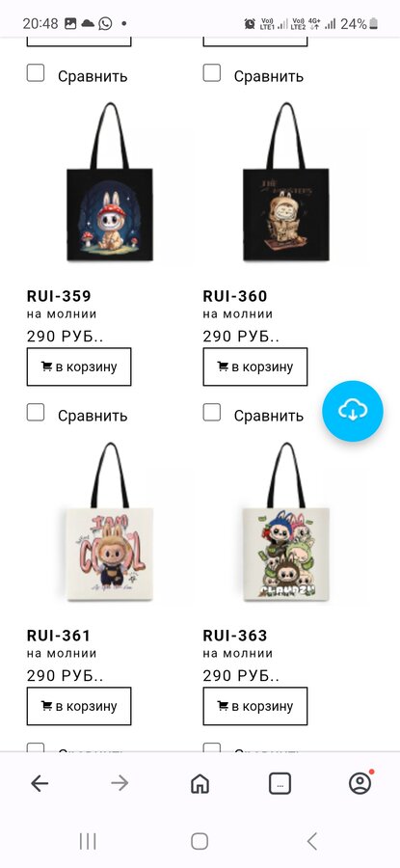Go back with the browser back arrow
The width and height of the screenshot is (400, 868).
(40, 783)
